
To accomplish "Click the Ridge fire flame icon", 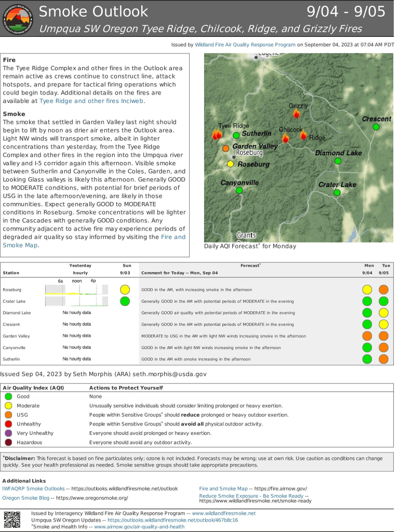I will [x=303, y=136].
